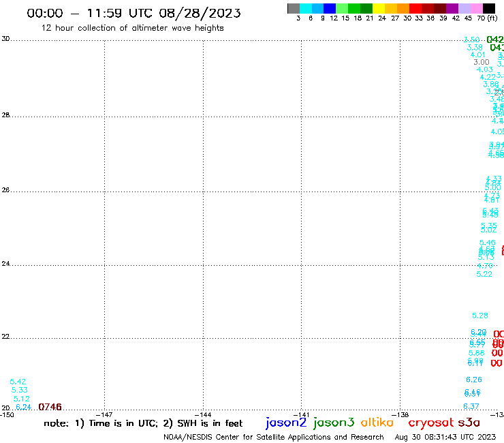Click the '12 hour collection of altimeter wave heights' subtitle

[132, 28]
